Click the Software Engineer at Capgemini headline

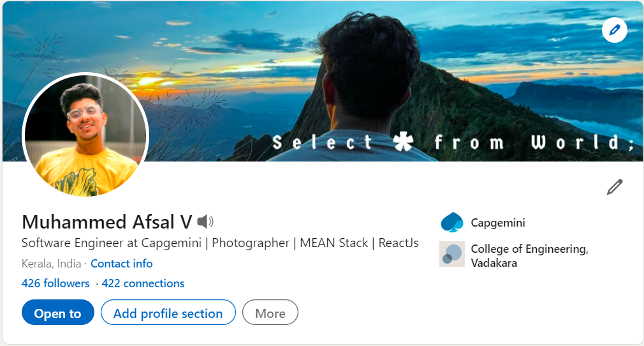coord(220,243)
